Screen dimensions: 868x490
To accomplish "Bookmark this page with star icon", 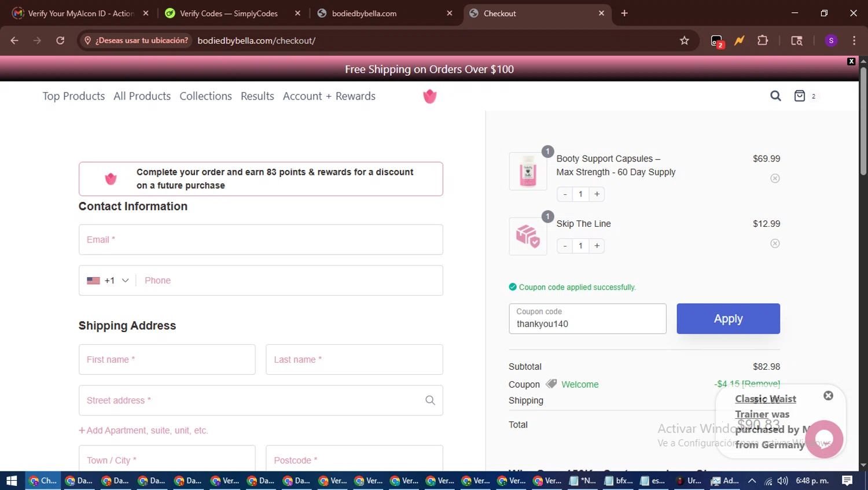I will pos(685,40).
